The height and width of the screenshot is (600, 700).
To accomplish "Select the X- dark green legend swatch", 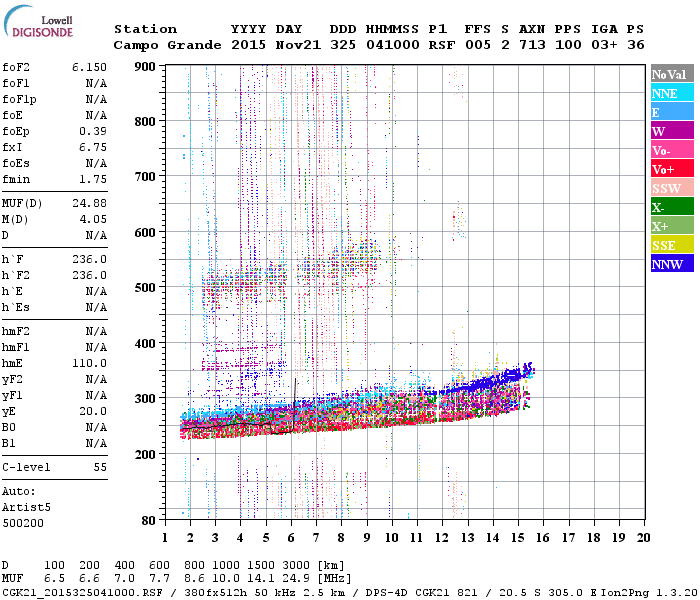I will 672,207.
